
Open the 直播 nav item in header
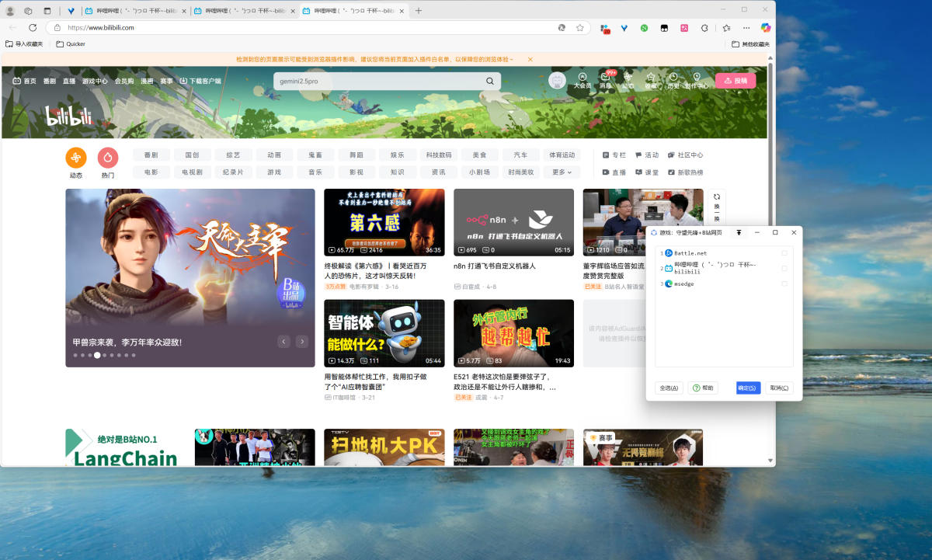pyautogui.click(x=69, y=81)
